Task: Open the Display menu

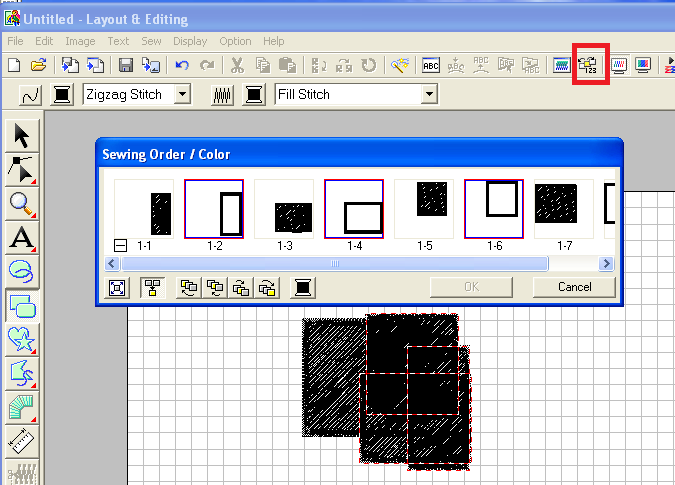Action: (x=189, y=41)
